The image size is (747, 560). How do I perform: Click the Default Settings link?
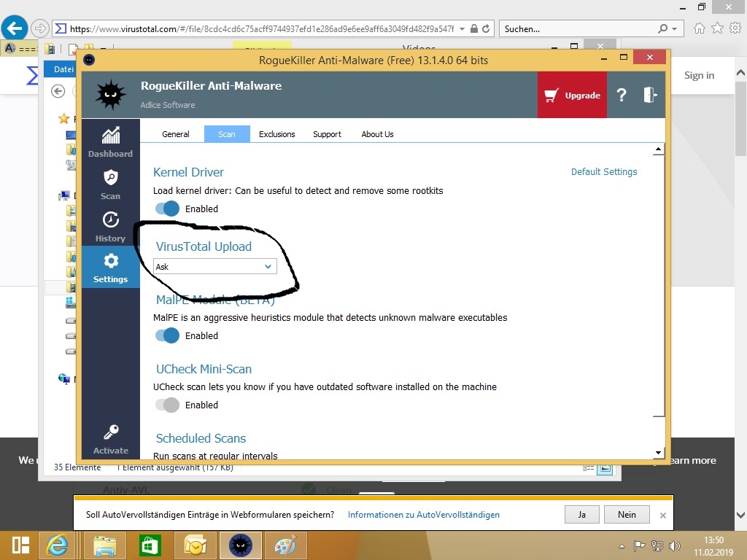pyautogui.click(x=603, y=172)
